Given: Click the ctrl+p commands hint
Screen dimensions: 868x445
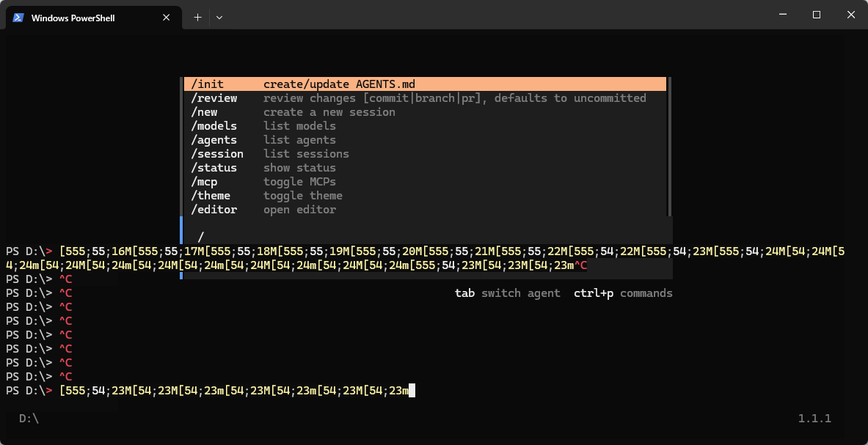Looking at the screenshot, I should point(623,293).
